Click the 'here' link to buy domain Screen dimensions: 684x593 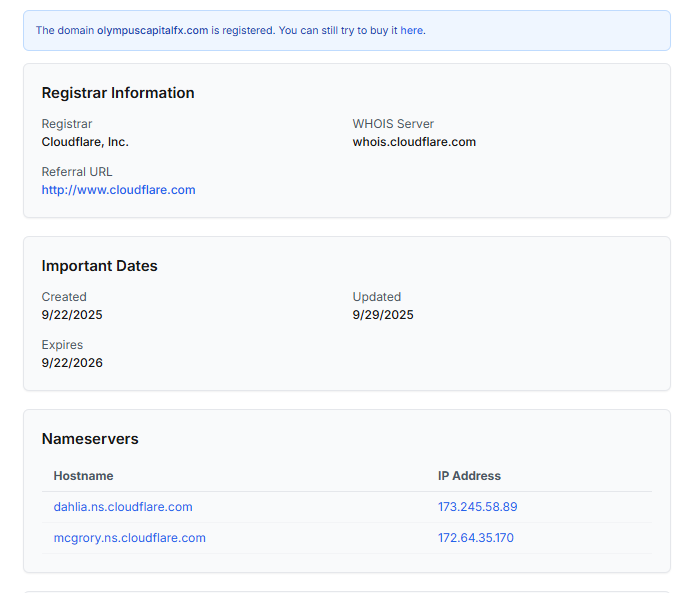pyautogui.click(x=411, y=31)
